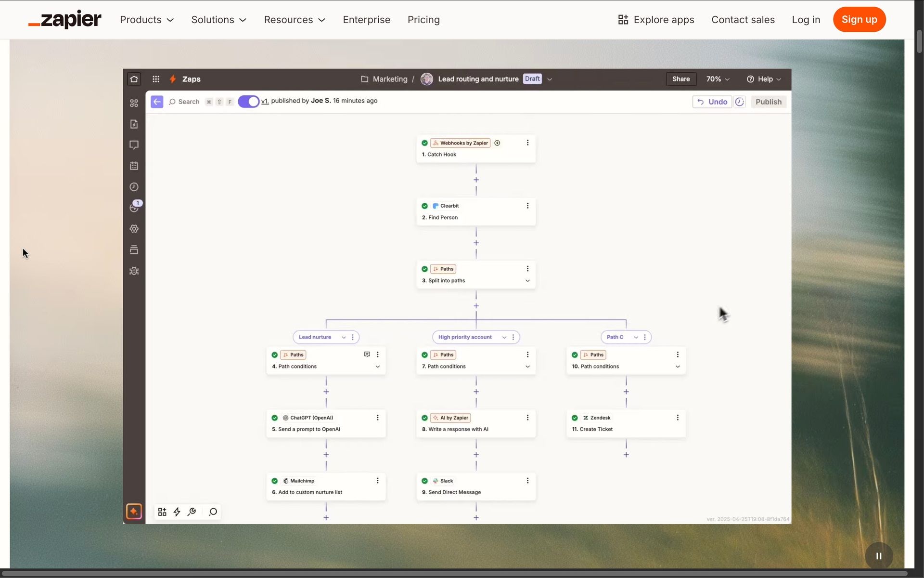Open the sidebar icon with notification badge

point(134,208)
